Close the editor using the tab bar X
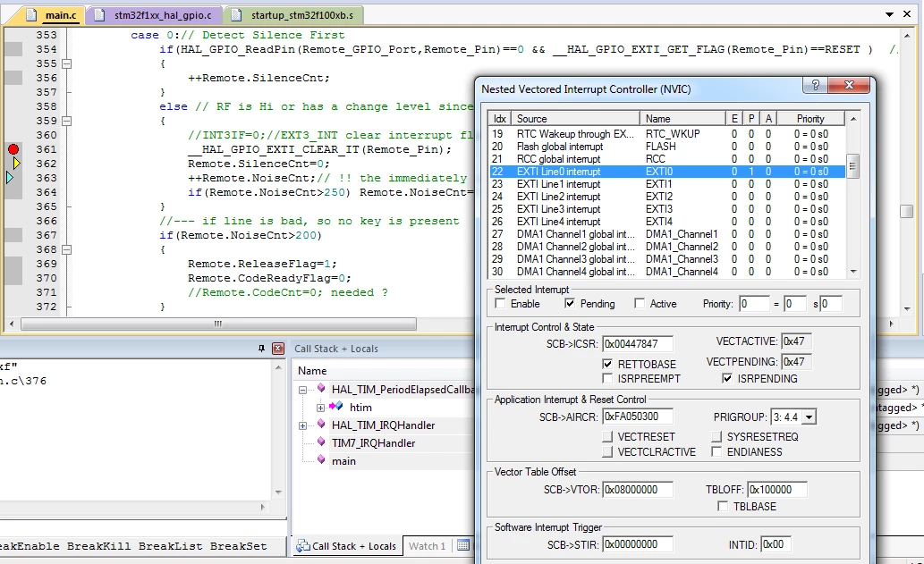This screenshot has height=564, width=924. (x=907, y=13)
